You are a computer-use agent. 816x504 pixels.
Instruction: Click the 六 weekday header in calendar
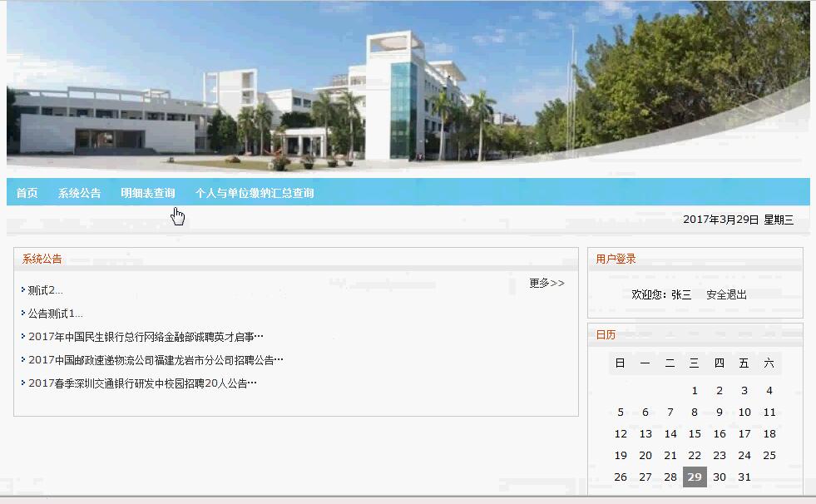[x=769, y=363]
